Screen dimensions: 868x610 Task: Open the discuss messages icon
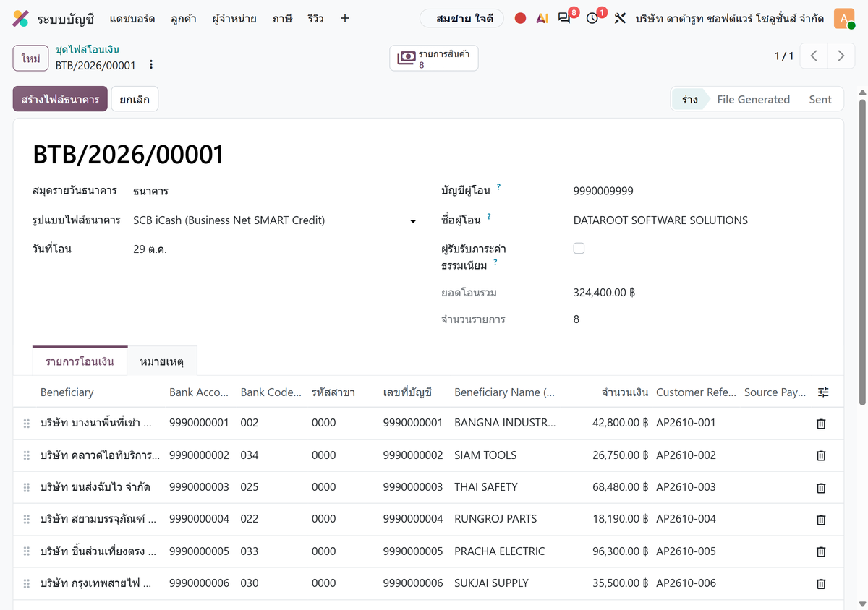point(564,18)
